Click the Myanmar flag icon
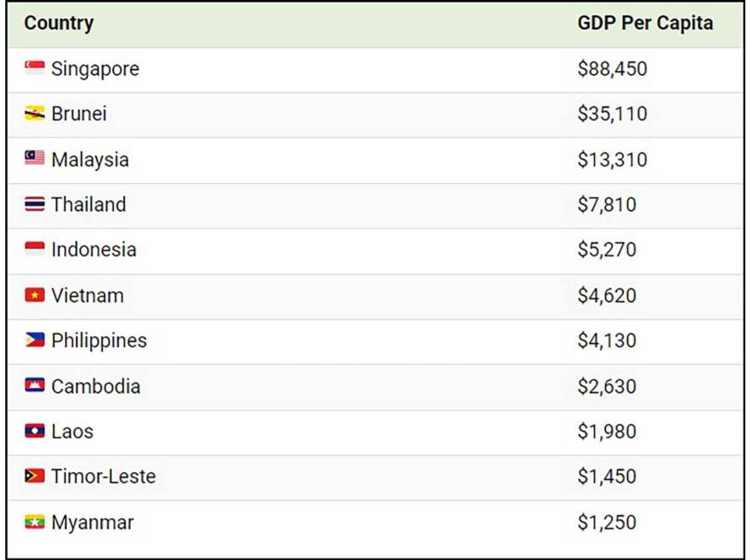The height and width of the screenshot is (560, 751). [x=35, y=522]
